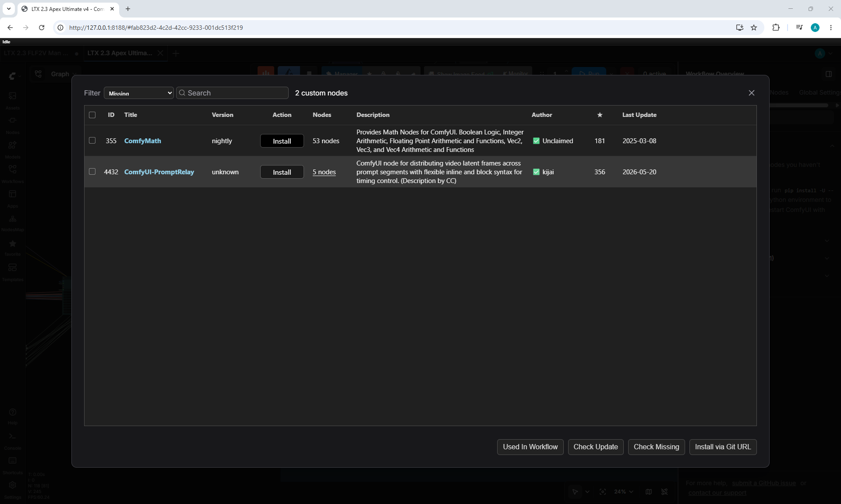Reload the browser page
This screenshot has height=504, width=841.
pos(42,28)
